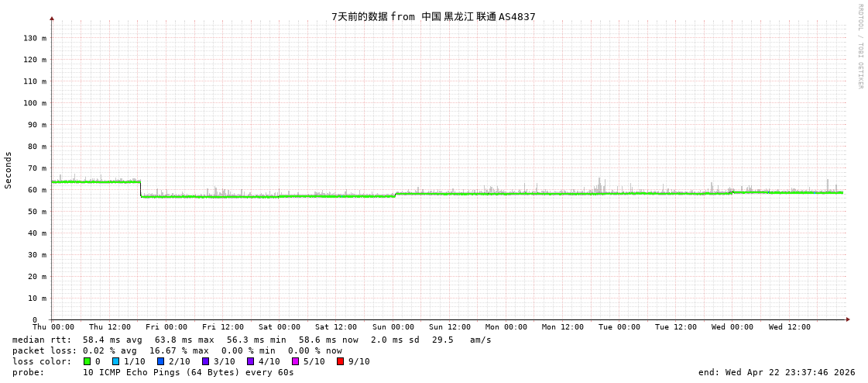This screenshot has height=383, width=868.
Task: Click the '0.00 % now' packet loss value
Action: coord(314,351)
